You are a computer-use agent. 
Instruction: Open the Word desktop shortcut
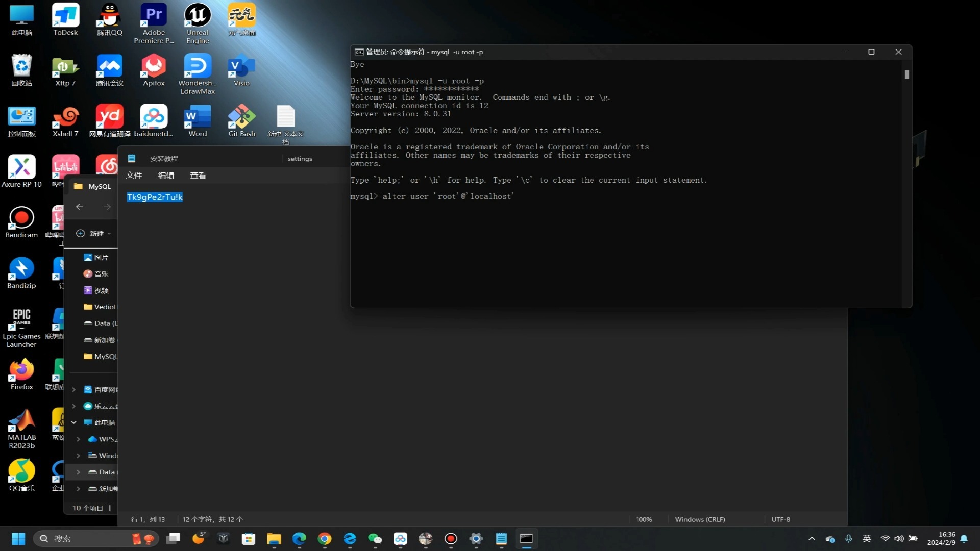point(198,121)
